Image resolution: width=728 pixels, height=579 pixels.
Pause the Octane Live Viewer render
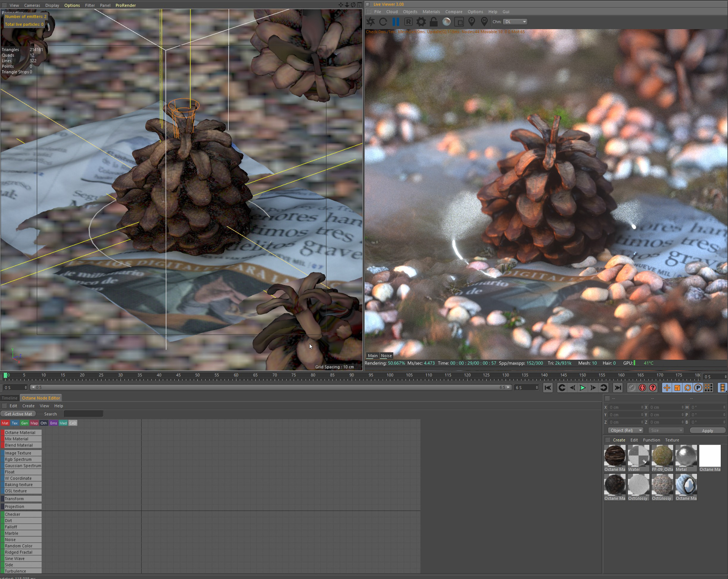395,22
